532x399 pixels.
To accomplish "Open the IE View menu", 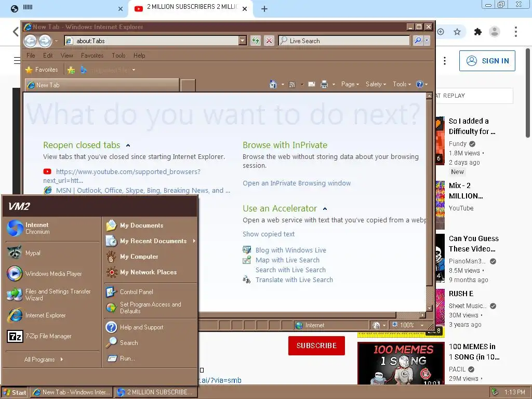I will (67, 55).
